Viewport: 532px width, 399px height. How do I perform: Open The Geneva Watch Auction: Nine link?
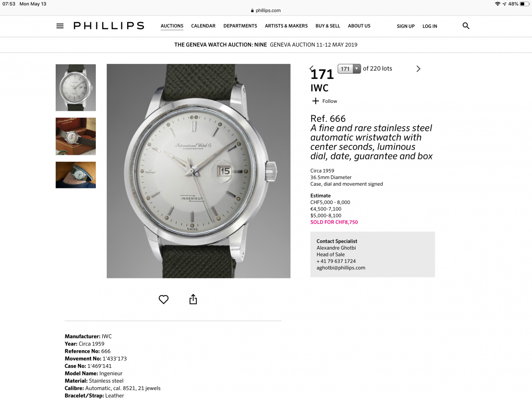tap(221, 45)
